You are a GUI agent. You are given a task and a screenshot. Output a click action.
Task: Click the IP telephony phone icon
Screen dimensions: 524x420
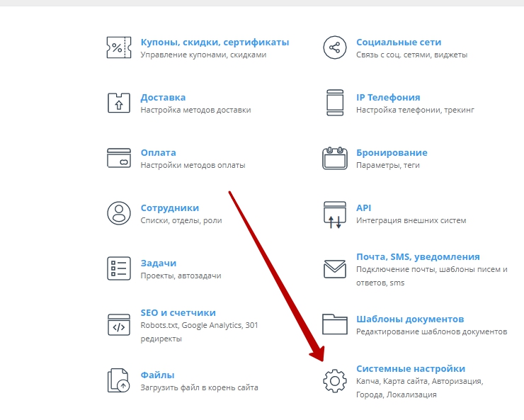point(334,103)
